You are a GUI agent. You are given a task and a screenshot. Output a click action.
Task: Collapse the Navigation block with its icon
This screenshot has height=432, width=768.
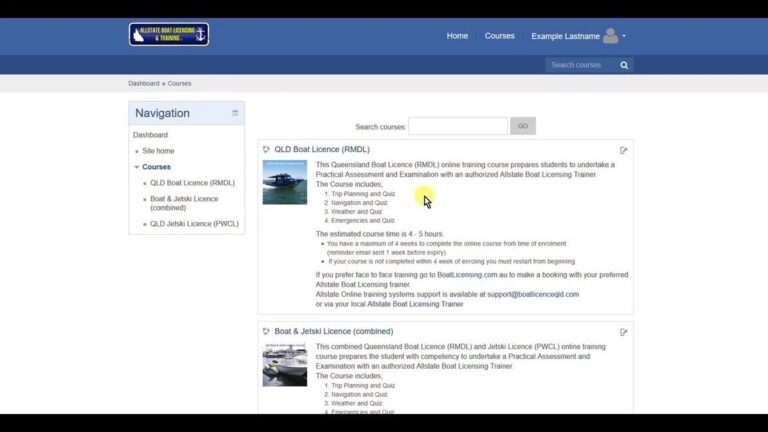click(x=235, y=113)
